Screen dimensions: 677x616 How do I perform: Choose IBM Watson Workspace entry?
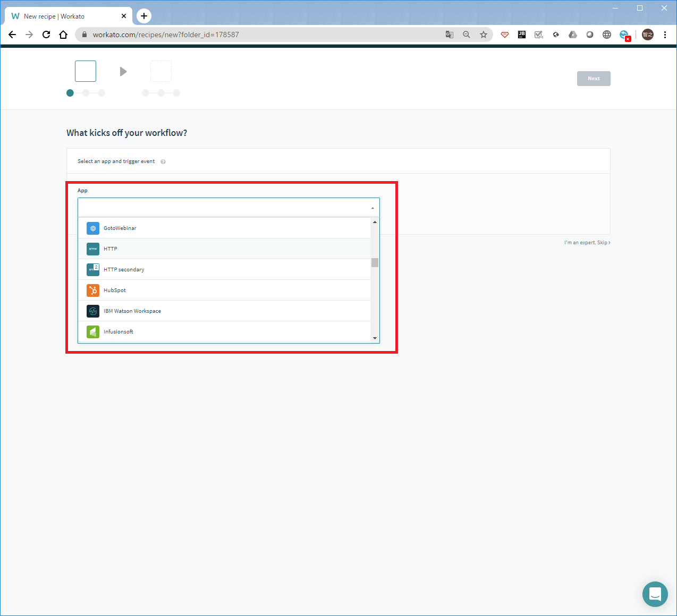coord(224,311)
